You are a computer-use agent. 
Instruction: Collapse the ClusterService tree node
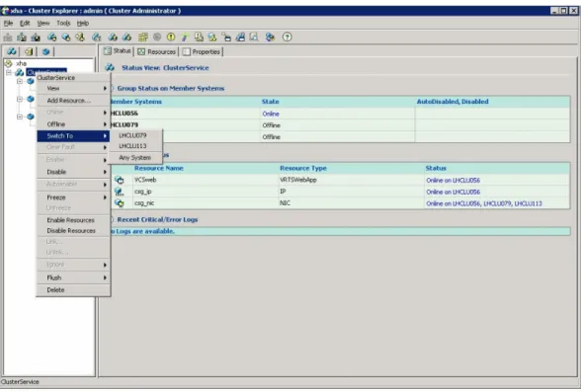click(9, 72)
